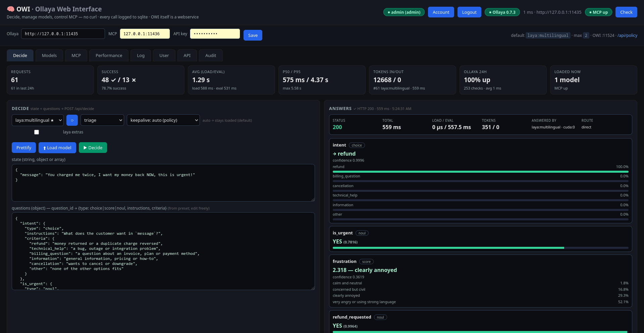Open the MCP tab
Image resolution: width=644 pixels, height=333 pixels.
click(76, 55)
